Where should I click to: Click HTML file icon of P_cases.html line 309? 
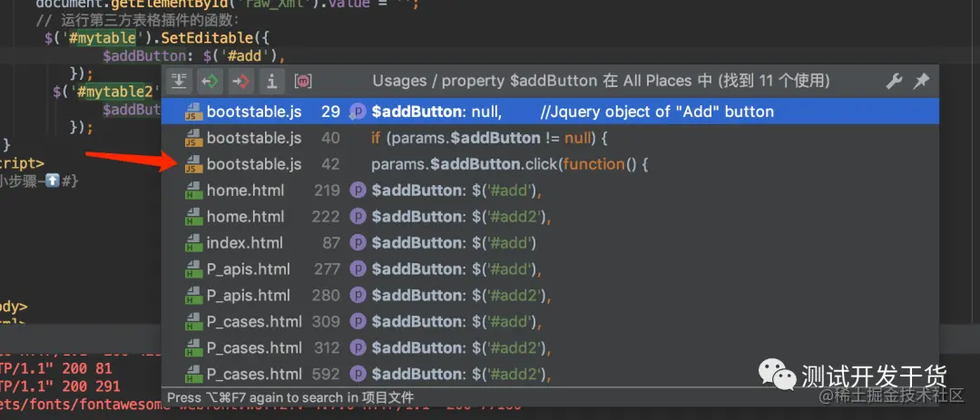pos(194,322)
